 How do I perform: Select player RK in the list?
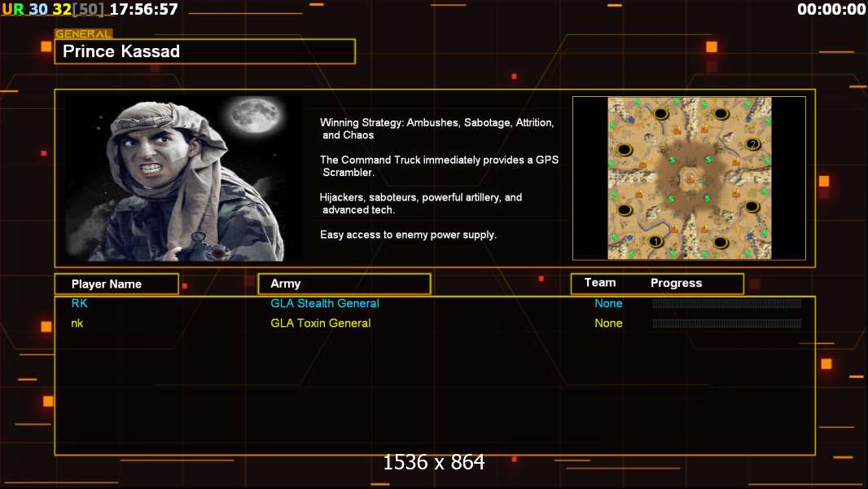pyautogui.click(x=79, y=303)
